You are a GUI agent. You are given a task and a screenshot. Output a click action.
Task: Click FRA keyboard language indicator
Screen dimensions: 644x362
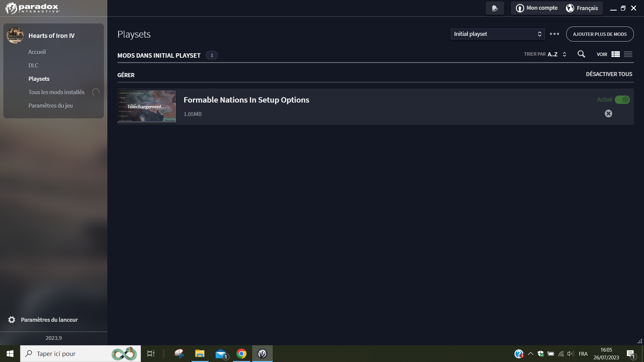pyautogui.click(x=583, y=354)
